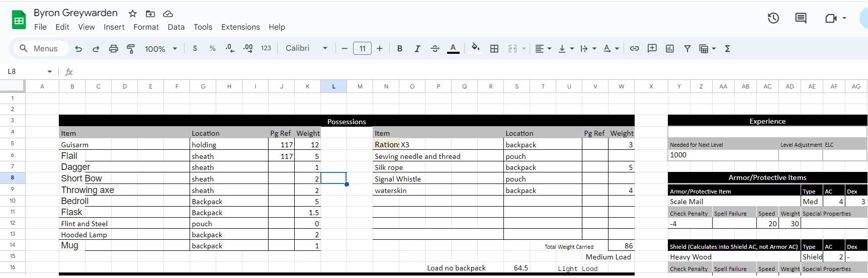Toggle italic formatting
This screenshot has height=278, width=868.
coord(417,48)
